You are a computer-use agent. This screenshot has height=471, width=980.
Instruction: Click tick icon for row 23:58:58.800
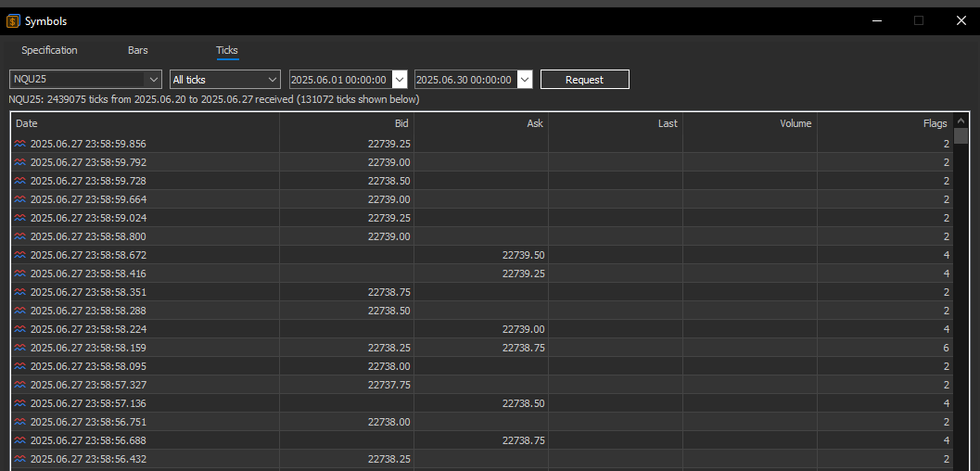[20, 236]
